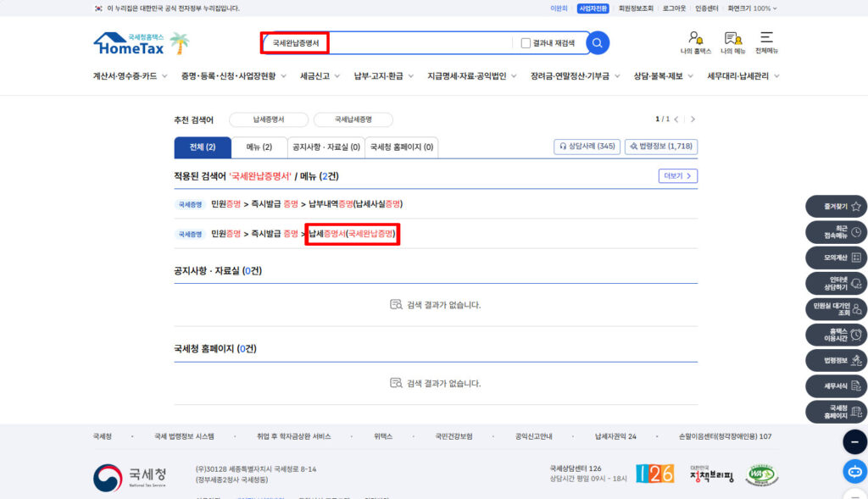Click 상담사례 (345) button
This screenshot has height=499, width=868.
point(587,146)
